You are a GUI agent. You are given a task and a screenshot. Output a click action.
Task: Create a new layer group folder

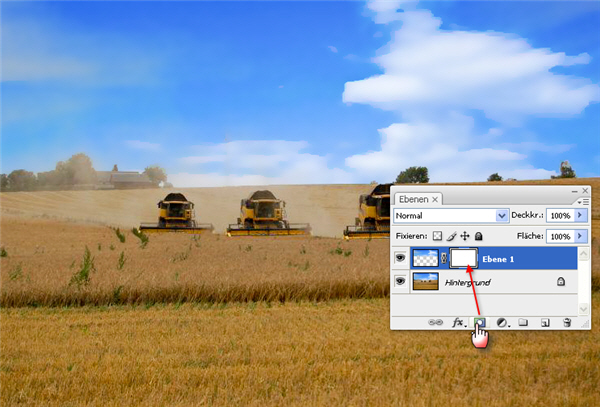tap(523, 323)
